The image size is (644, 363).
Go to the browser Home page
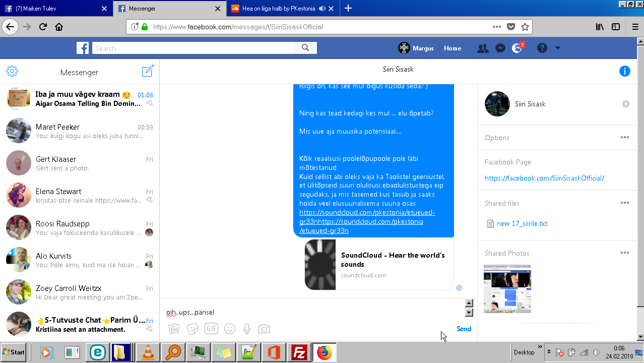click(x=59, y=27)
